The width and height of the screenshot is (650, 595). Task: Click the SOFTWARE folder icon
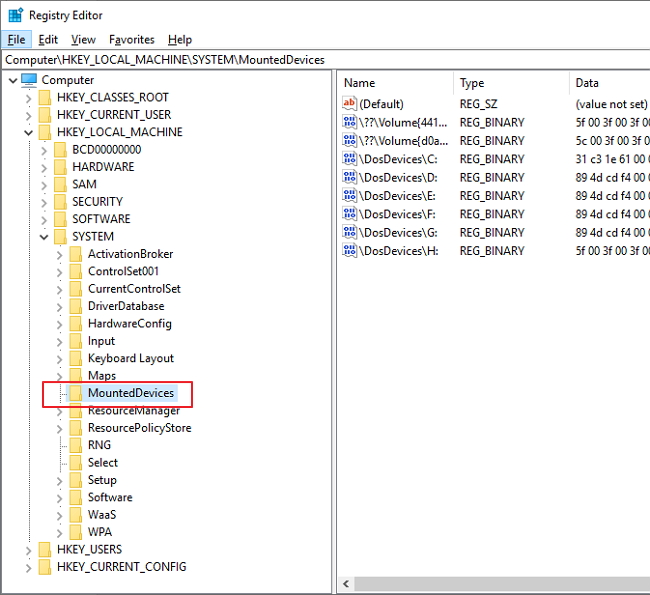[60, 219]
